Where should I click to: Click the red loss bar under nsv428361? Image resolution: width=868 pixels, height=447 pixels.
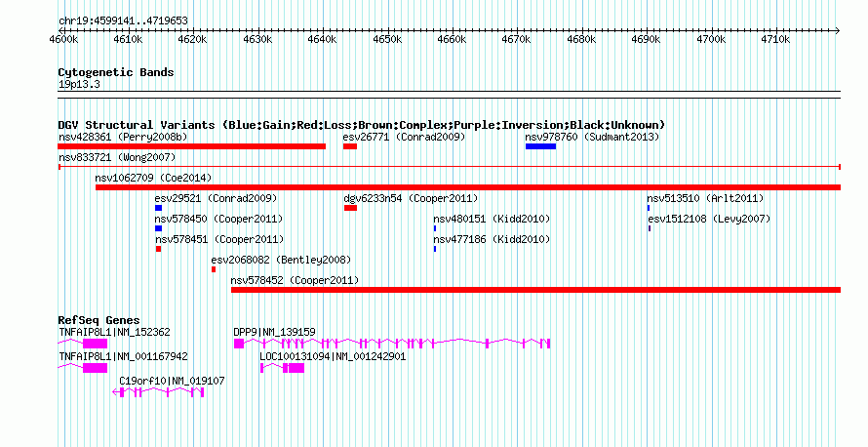pyautogui.click(x=191, y=146)
